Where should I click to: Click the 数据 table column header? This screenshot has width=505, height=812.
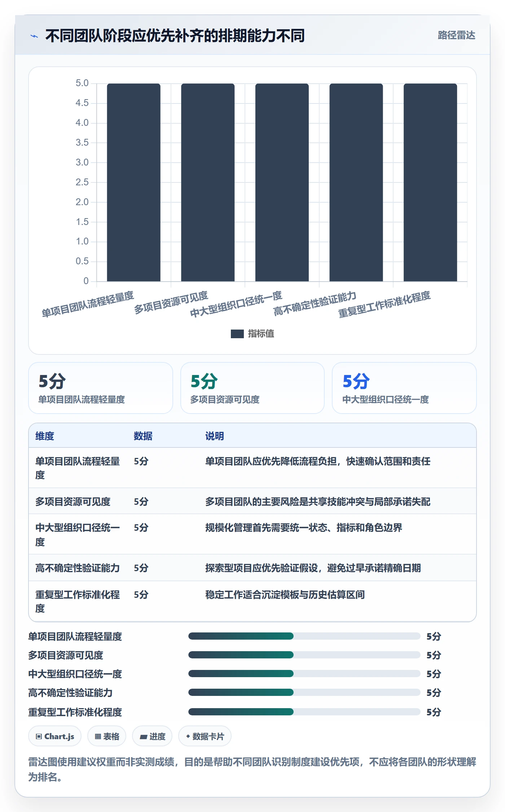(x=143, y=436)
